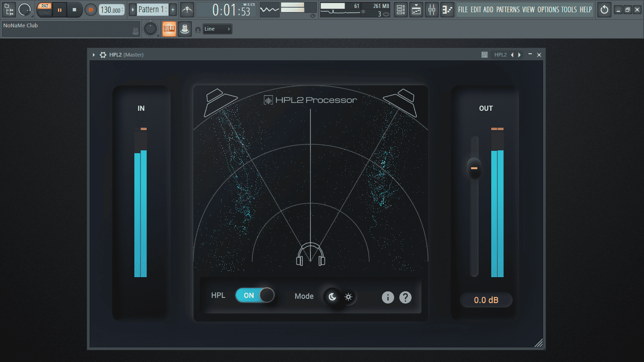Click HPL2 window resize grip corner
644x362 pixels.
coord(538,343)
